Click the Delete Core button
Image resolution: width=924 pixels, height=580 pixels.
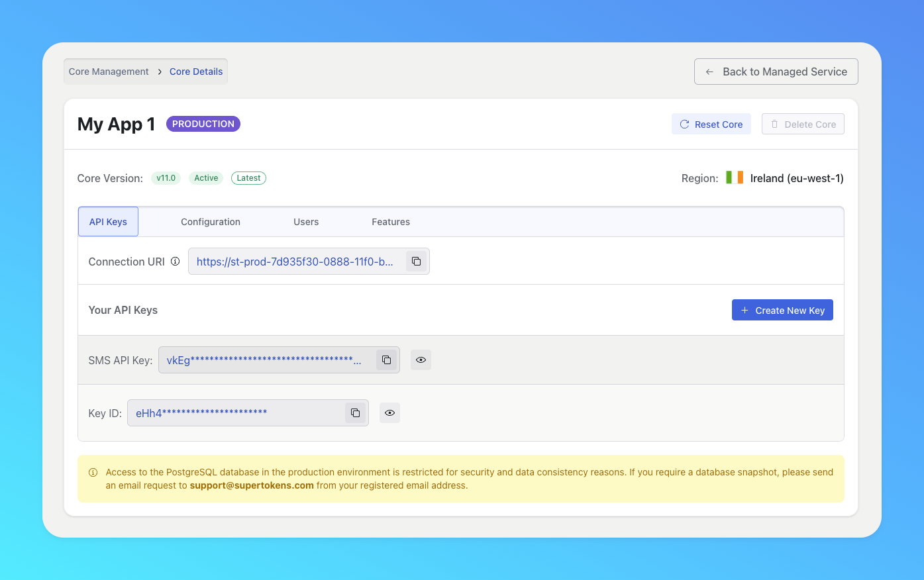tap(803, 124)
